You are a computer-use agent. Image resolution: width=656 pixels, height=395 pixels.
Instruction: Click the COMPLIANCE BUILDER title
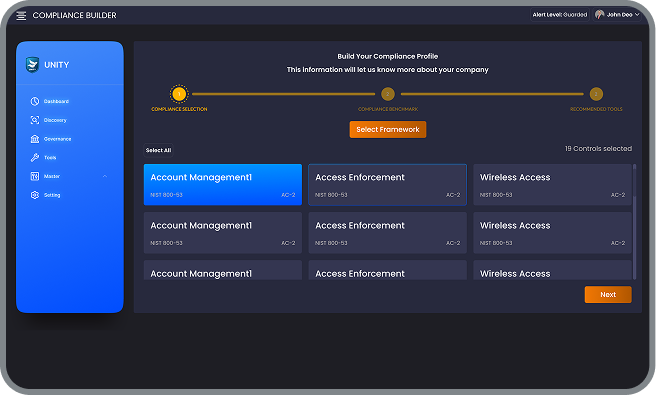click(x=74, y=15)
